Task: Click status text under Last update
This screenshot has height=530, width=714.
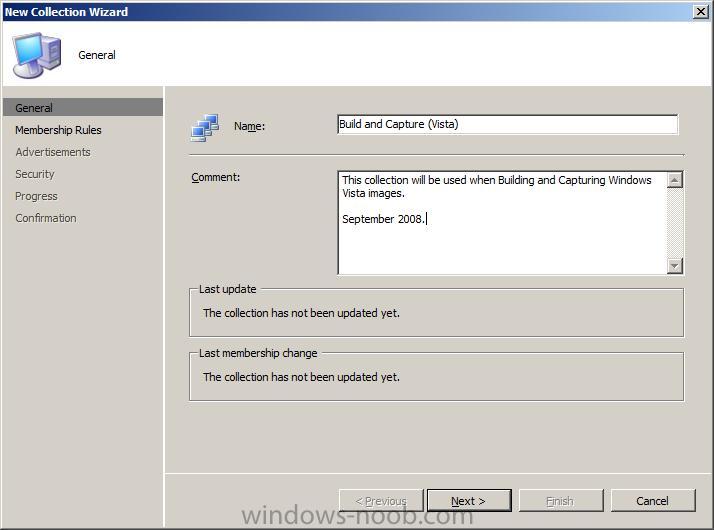Action: (x=301, y=313)
